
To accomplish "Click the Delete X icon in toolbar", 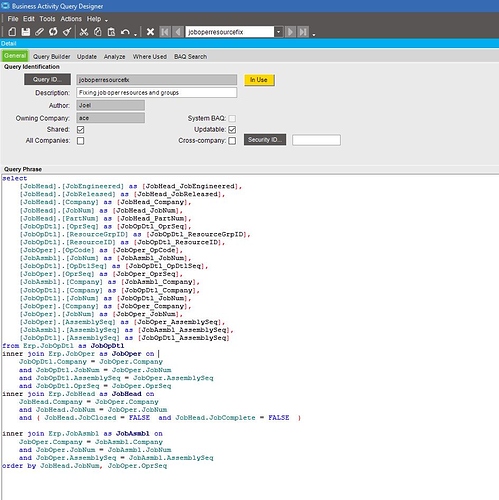I will [150, 32].
